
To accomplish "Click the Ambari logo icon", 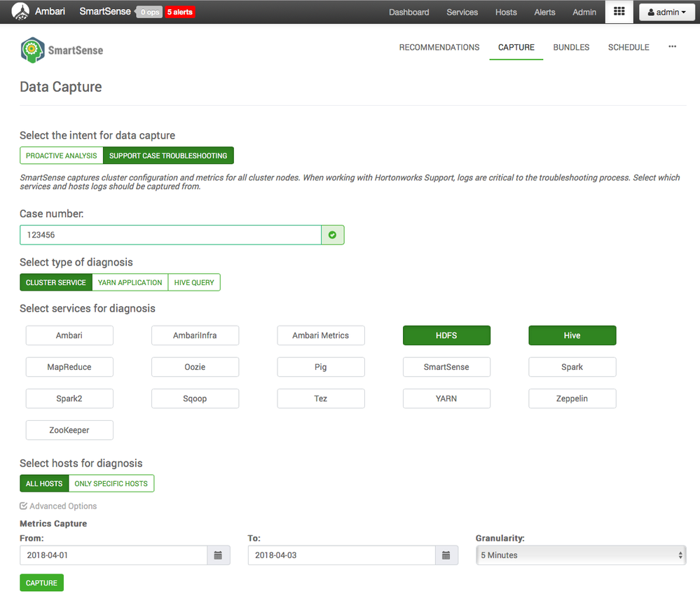I will click(20, 12).
